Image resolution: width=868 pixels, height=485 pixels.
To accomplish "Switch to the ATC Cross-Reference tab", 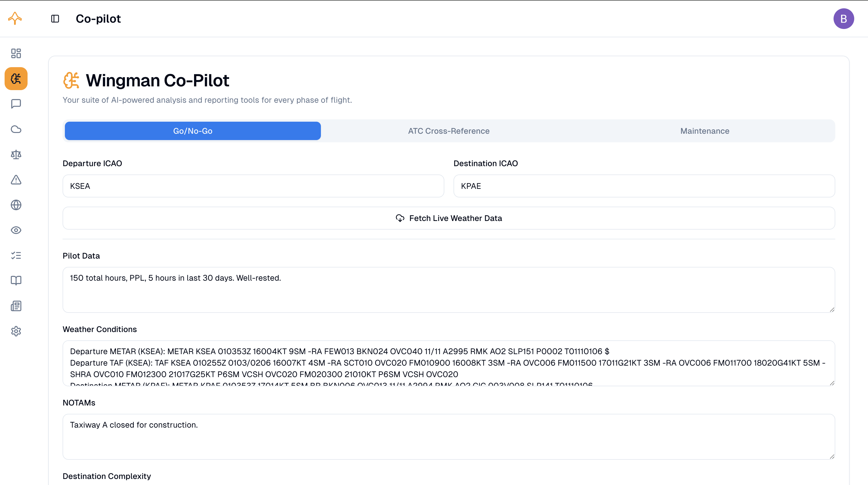I will [448, 131].
